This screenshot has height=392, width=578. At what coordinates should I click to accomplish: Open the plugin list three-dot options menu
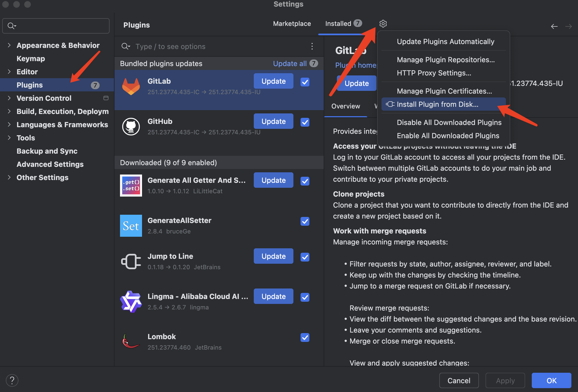pyautogui.click(x=312, y=46)
